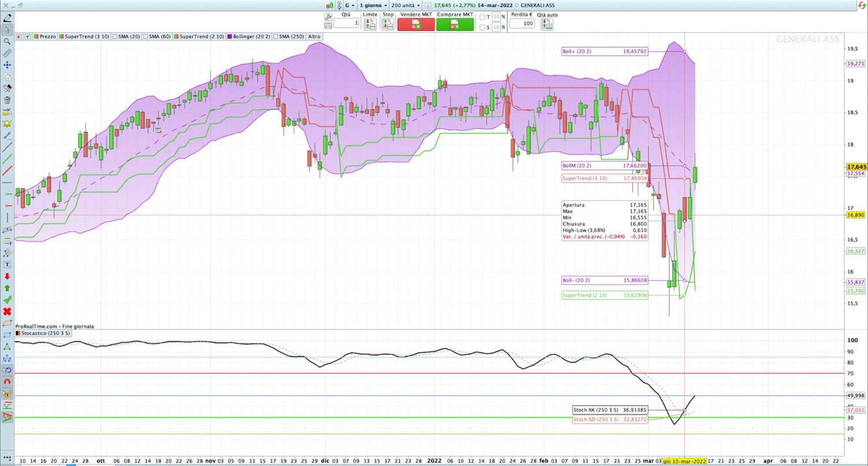Click the trash delete-objects icon
This screenshot has width=868, height=466.
(7, 101)
